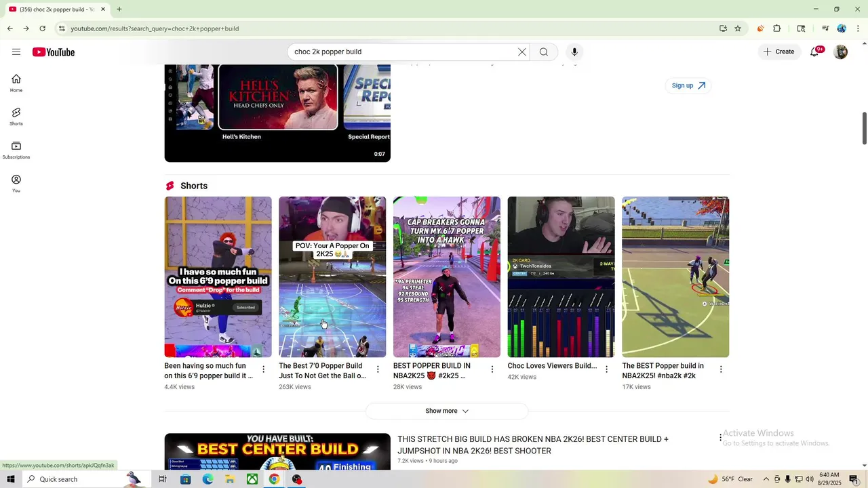Open options for Choc Loves Viewers Build short

coord(607,369)
